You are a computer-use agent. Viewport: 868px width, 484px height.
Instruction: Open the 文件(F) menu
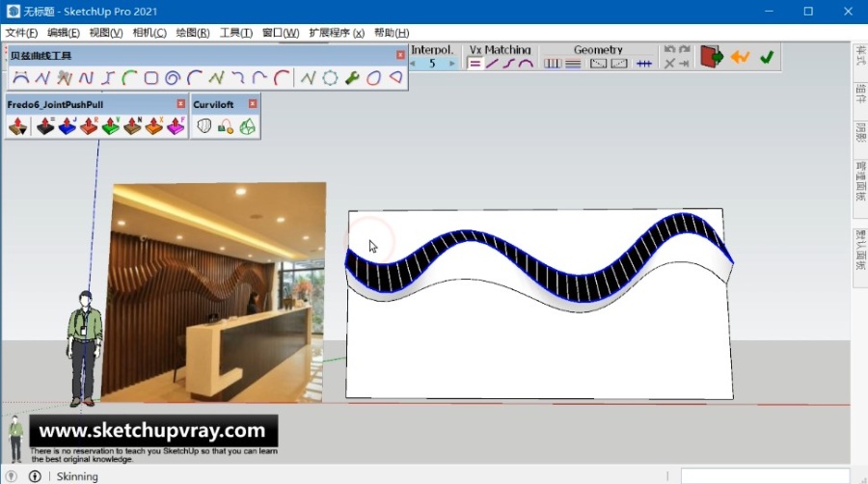(21, 33)
